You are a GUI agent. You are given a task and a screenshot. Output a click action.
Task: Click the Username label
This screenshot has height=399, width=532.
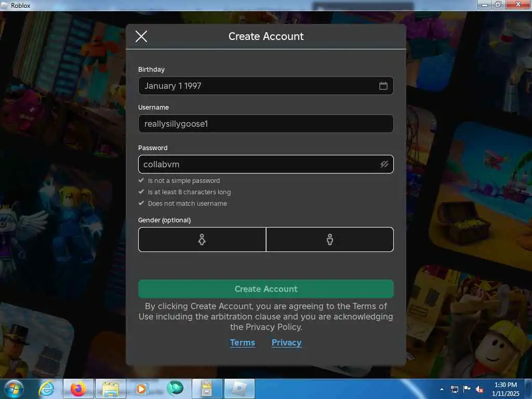tap(153, 107)
